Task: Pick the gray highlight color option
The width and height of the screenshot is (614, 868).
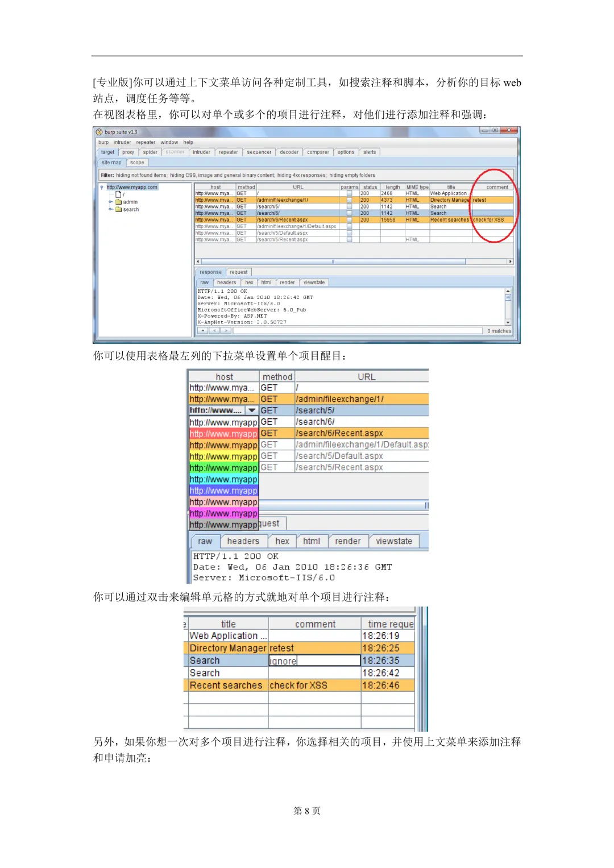Action: [x=223, y=525]
